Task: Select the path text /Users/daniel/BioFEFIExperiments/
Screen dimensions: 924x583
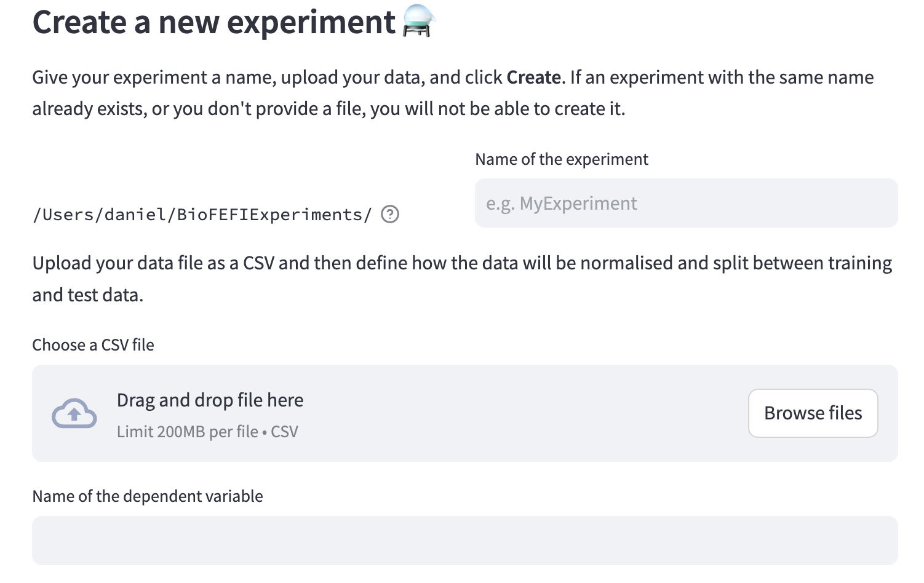Action: [202, 214]
